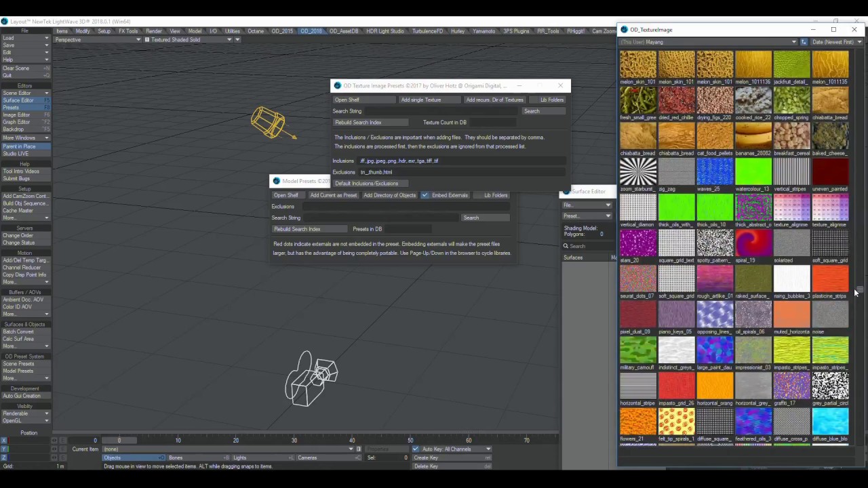This screenshot has width=868, height=488.
Task: Switch to the HDR Light Studio tab
Action: pos(384,31)
